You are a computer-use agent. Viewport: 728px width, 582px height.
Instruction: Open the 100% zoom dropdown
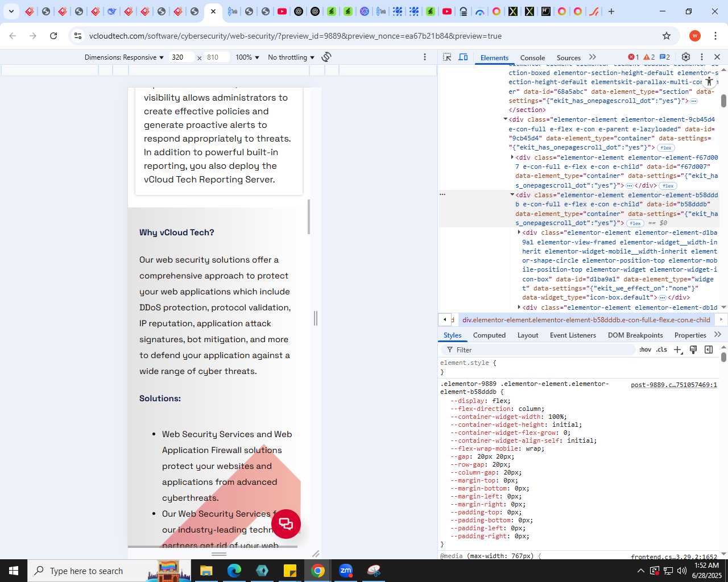coord(247,57)
